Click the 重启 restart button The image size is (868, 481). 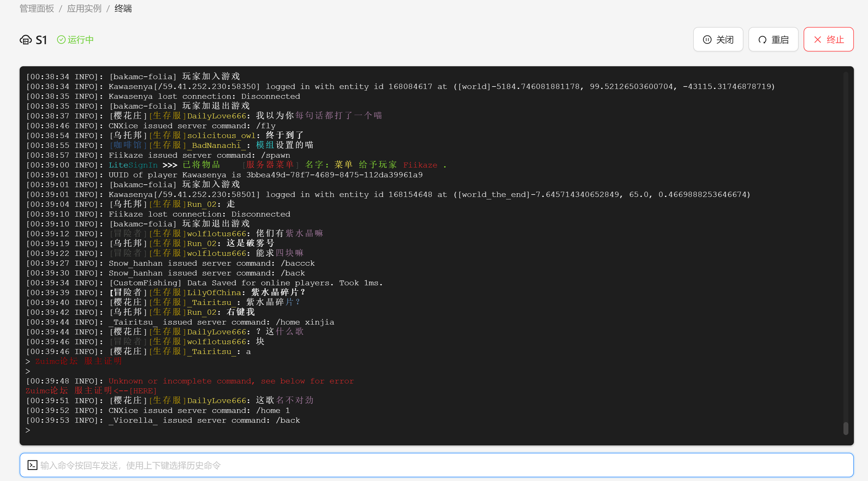pyautogui.click(x=773, y=40)
